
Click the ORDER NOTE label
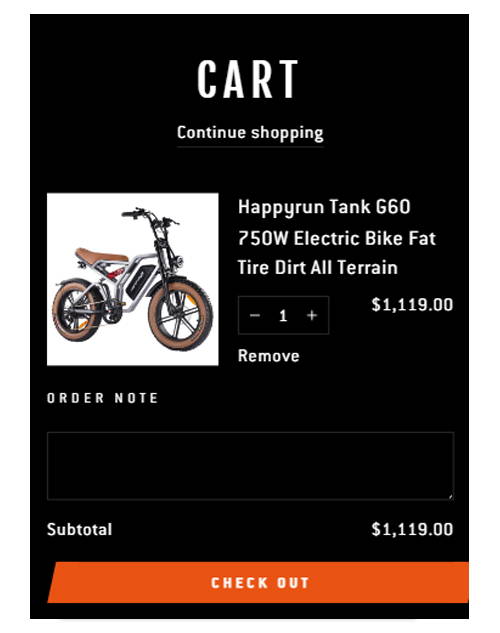pos(103,398)
